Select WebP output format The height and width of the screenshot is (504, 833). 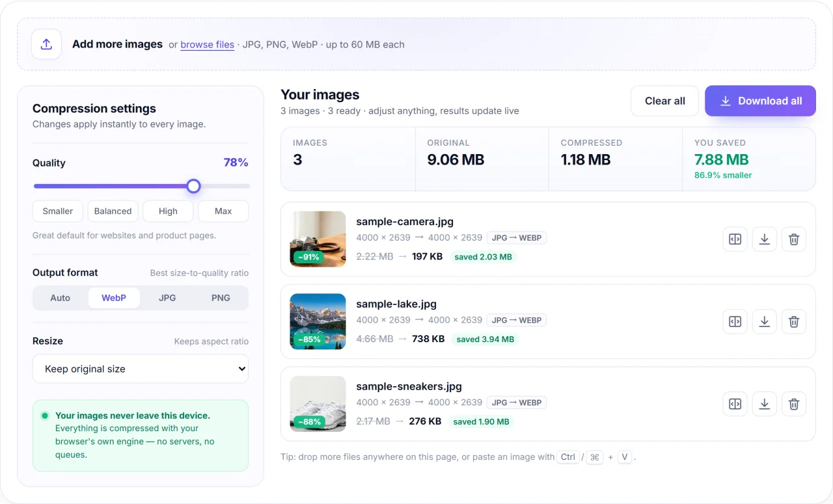(114, 298)
